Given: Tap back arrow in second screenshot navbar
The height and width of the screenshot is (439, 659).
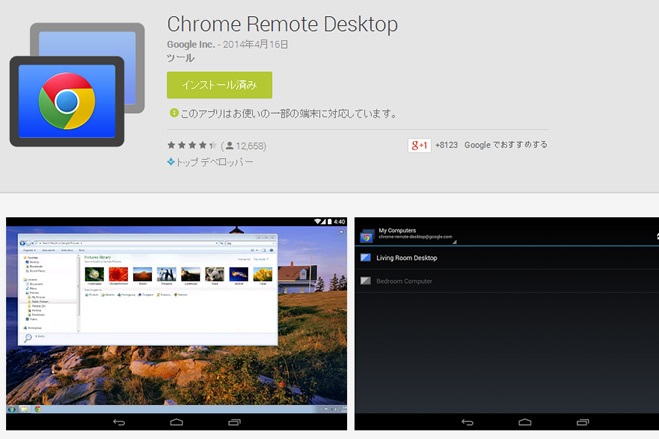Looking at the screenshot, I should (x=467, y=422).
